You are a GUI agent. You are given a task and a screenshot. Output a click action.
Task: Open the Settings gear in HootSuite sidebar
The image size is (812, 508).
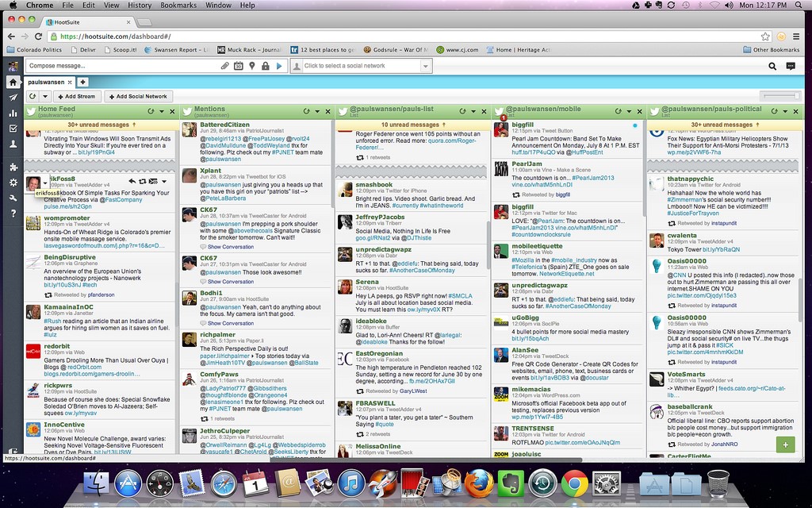click(13, 183)
